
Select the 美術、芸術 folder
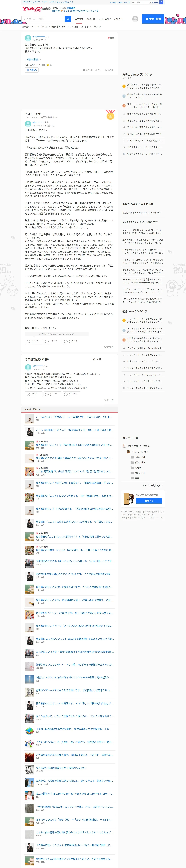coord(140,473)
